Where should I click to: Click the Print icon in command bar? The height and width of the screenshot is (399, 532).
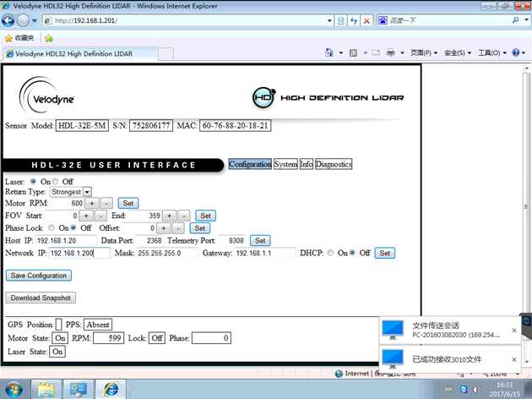point(390,52)
